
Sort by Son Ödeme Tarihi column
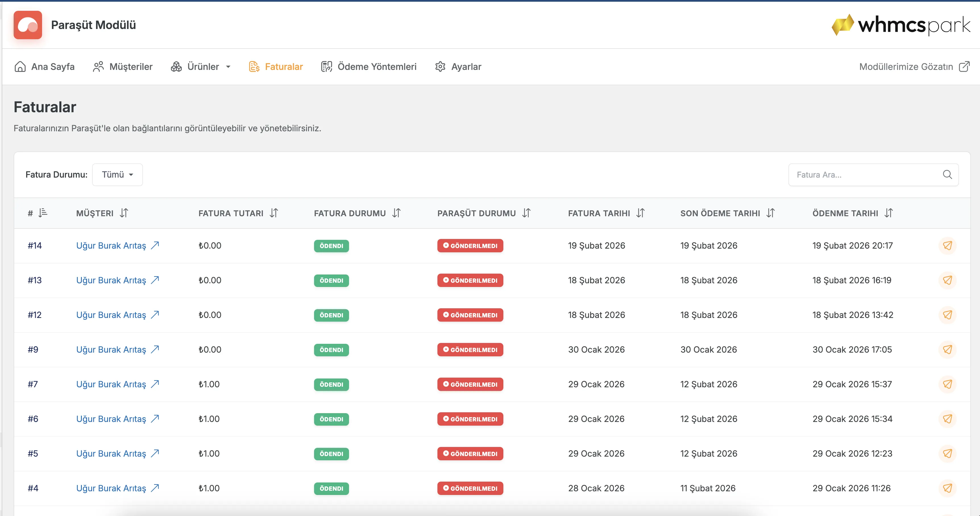[770, 213]
